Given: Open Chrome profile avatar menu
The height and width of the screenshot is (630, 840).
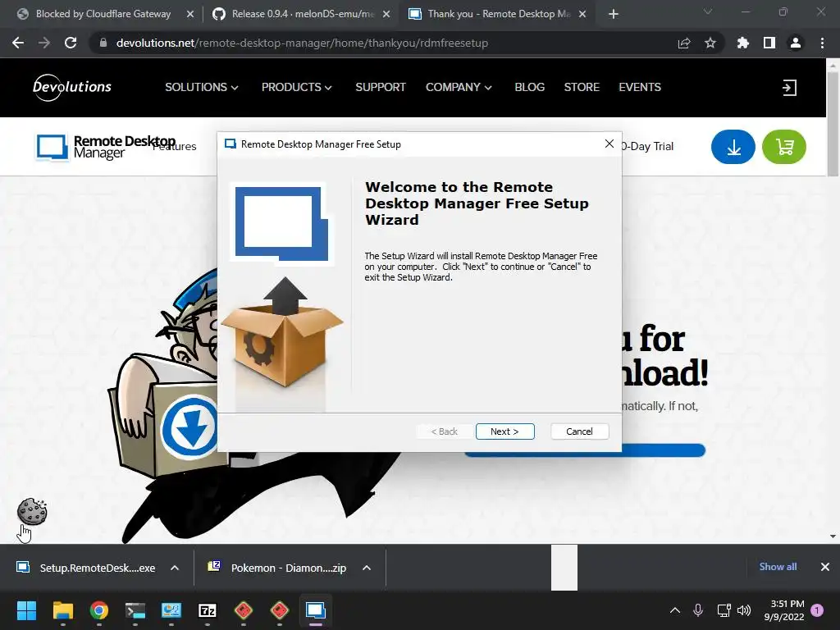Looking at the screenshot, I should point(796,43).
